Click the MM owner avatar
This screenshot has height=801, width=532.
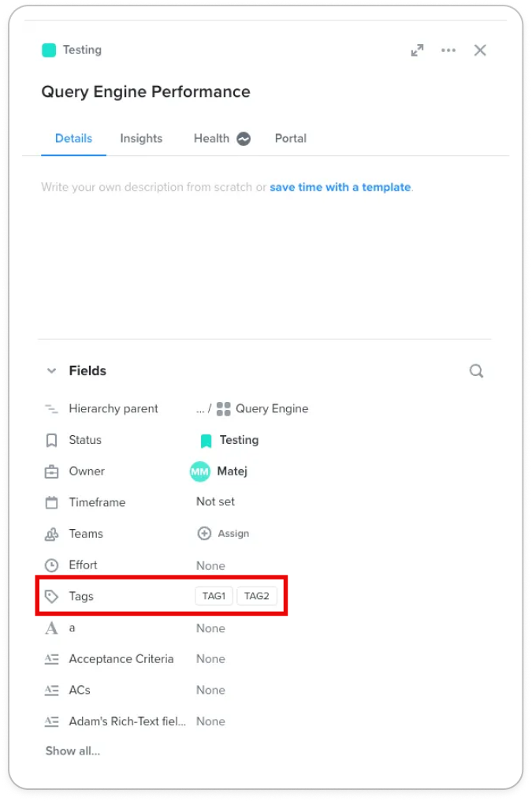coord(199,471)
